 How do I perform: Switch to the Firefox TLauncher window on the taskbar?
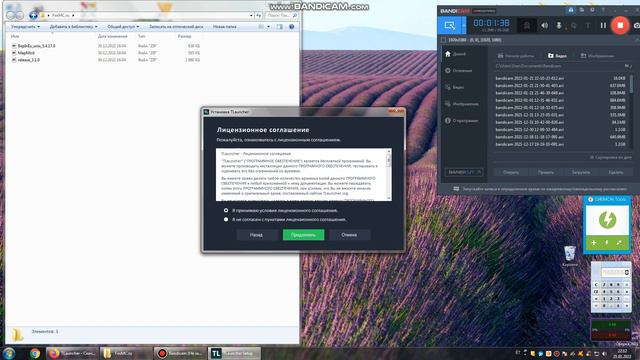[x=72, y=353]
